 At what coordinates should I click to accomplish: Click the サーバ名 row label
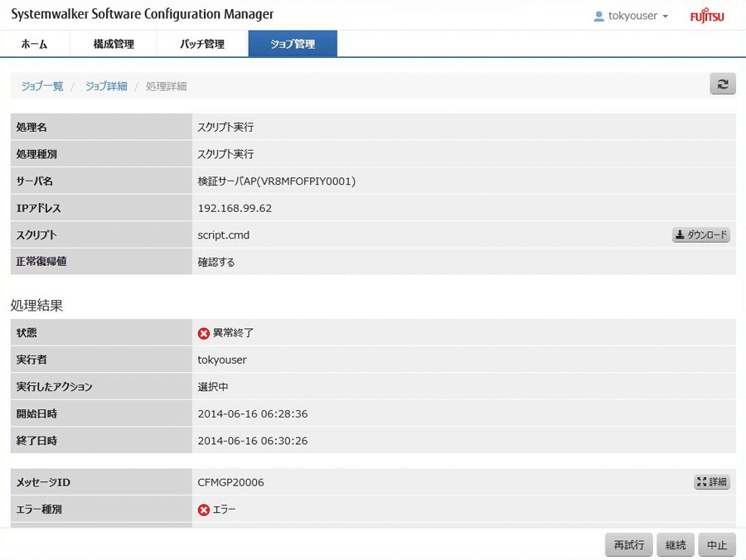click(34, 181)
